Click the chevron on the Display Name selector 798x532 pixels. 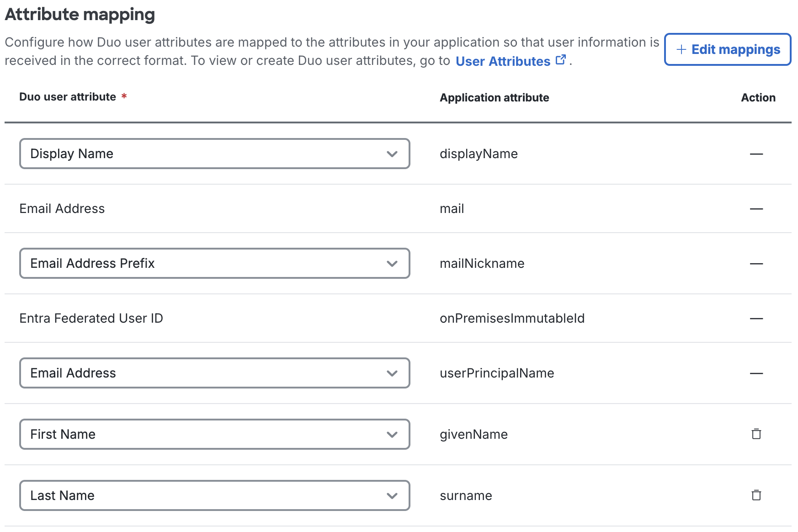tap(392, 154)
